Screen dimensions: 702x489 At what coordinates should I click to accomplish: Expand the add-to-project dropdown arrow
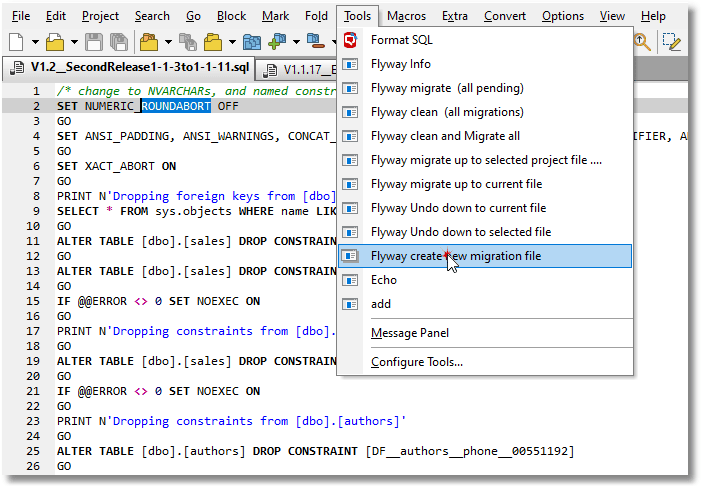296,43
